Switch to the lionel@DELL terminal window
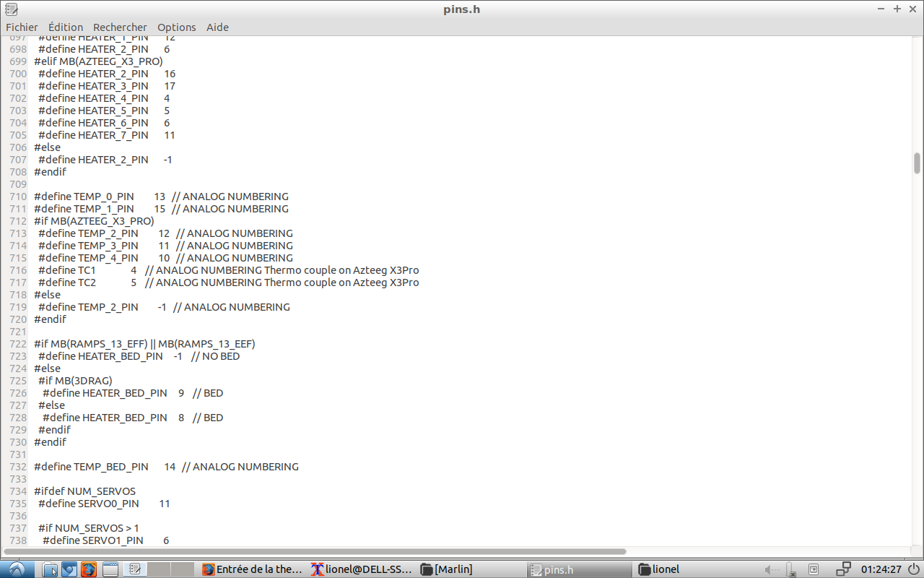The width and height of the screenshot is (924, 578). 362,569
